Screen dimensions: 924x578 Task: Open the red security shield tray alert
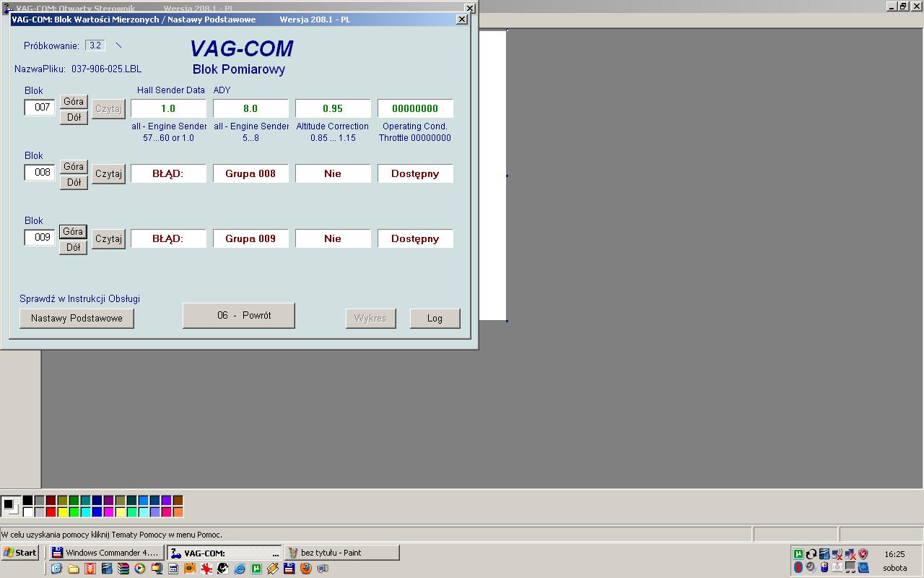click(863, 554)
